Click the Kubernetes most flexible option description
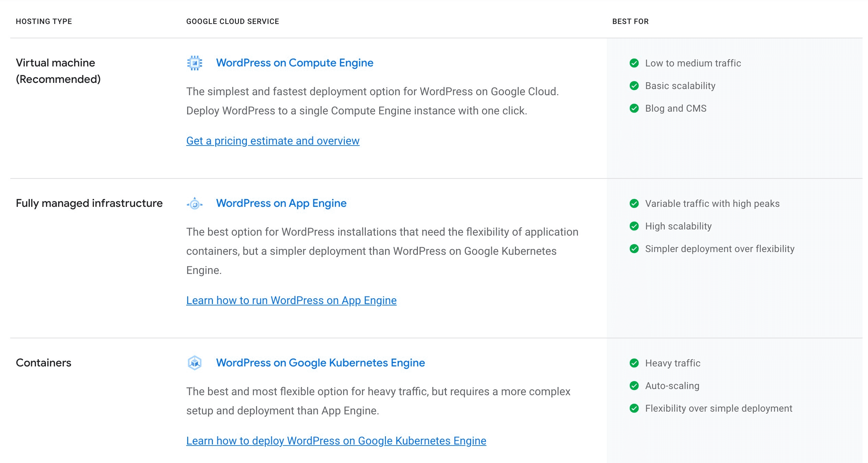 378,401
